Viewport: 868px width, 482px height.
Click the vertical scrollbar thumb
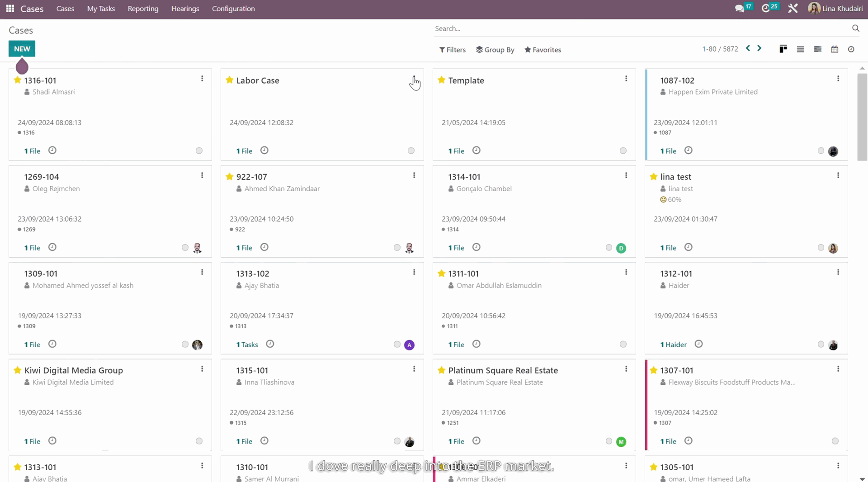tap(862, 117)
